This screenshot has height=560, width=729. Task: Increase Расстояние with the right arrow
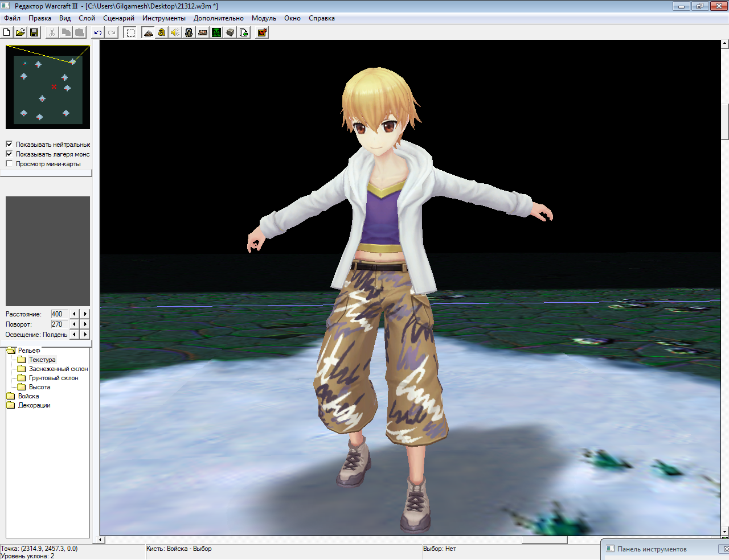point(85,314)
